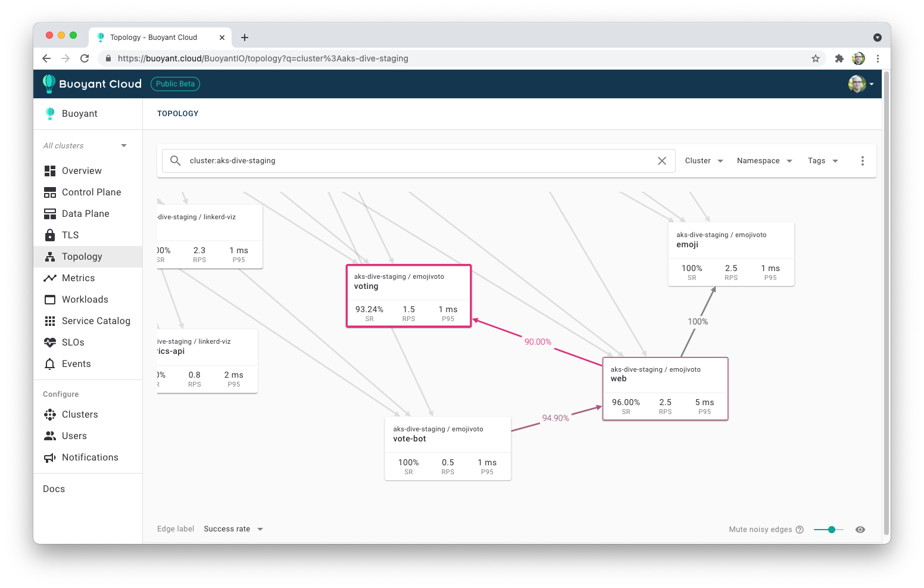Image resolution: width=924 pixels, height=588 pixels.
Task: Expand the Cluster filter dropdown
Action: click(704, 161)
